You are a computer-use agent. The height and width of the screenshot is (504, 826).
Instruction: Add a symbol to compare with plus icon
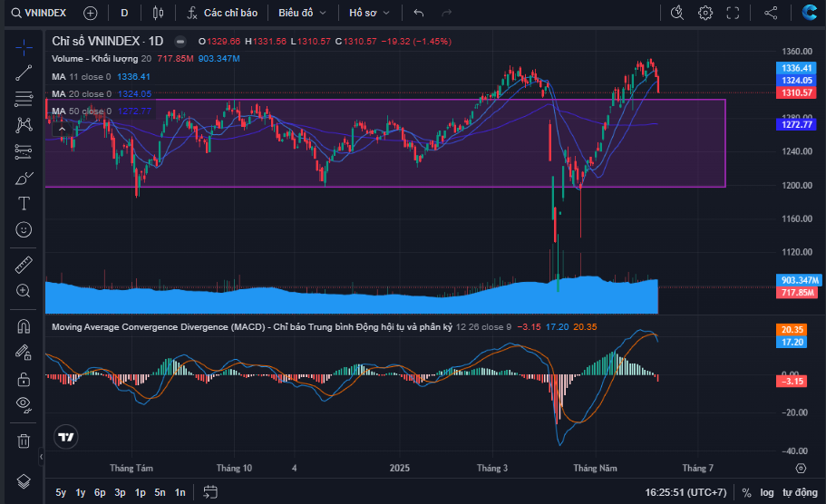click(x=91, y=14)
